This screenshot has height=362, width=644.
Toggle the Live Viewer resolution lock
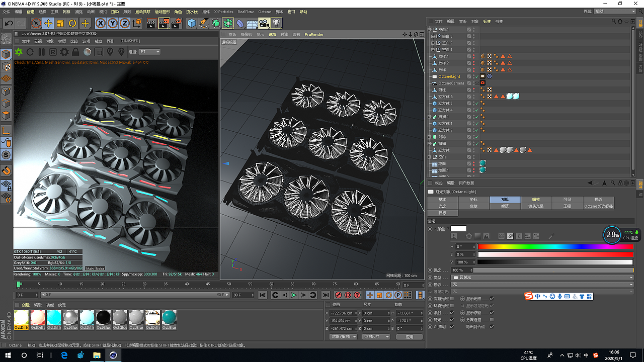click(x=75, y=52)
